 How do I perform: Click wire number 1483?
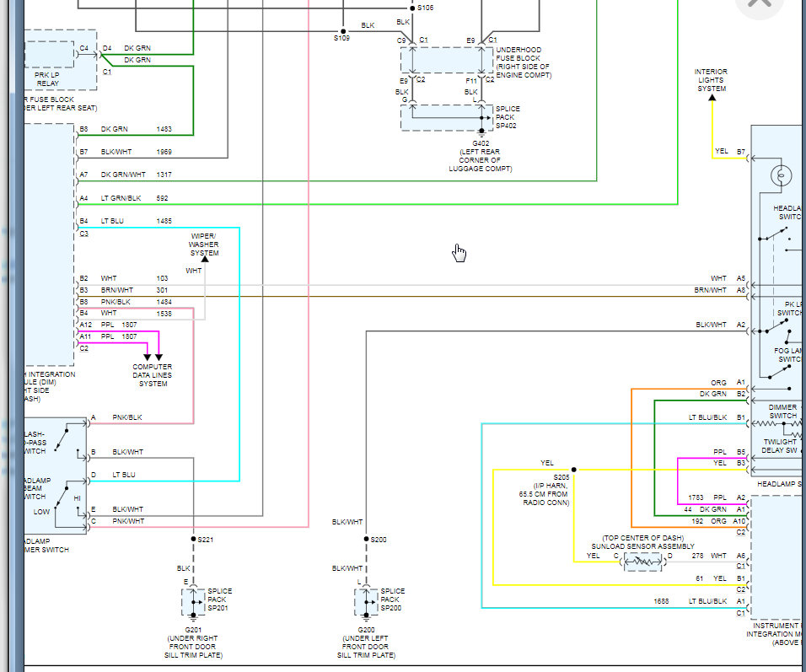click(164, 129)
